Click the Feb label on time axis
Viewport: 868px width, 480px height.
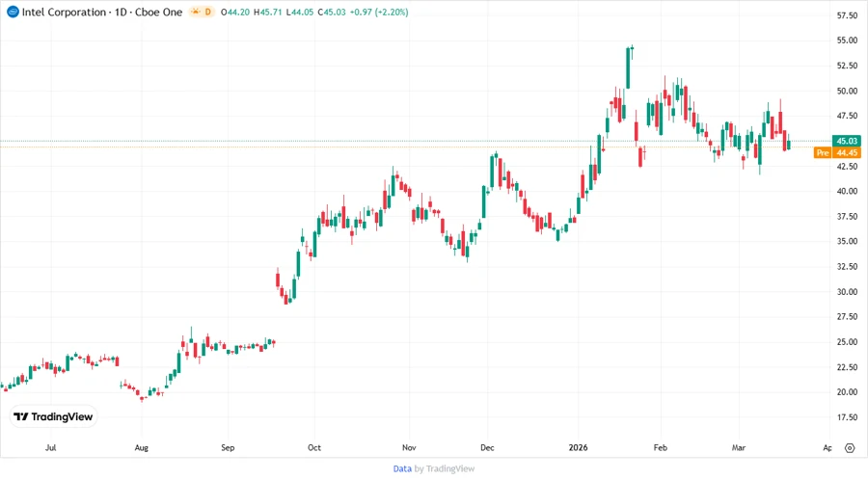tap(661, 448)
